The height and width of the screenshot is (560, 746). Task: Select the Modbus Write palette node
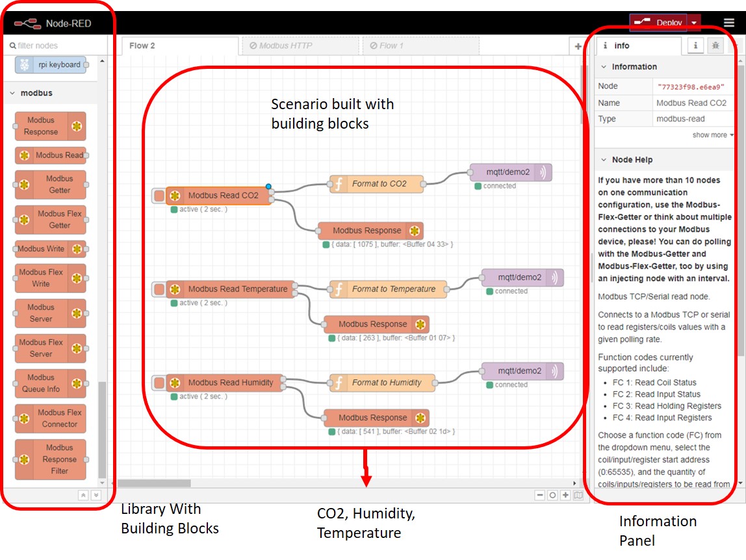click(x=51, y=249)
